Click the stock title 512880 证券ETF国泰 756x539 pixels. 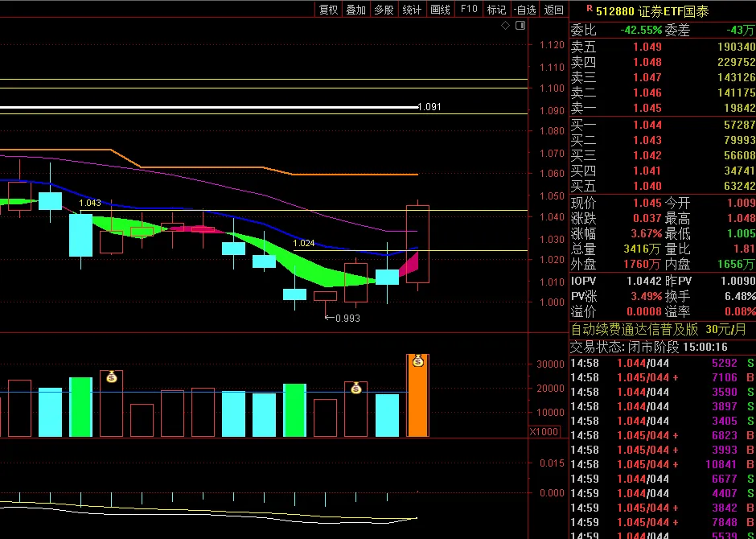652,11
